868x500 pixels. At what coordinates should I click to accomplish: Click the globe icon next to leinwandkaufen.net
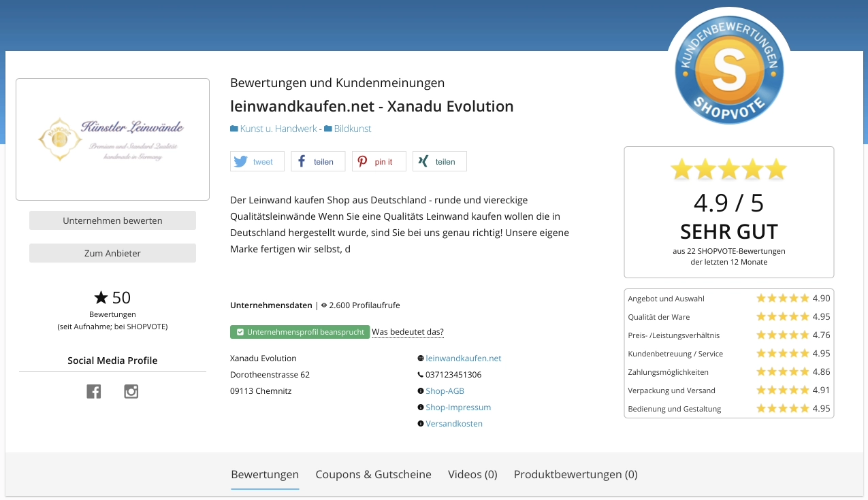tap(421, 358)
